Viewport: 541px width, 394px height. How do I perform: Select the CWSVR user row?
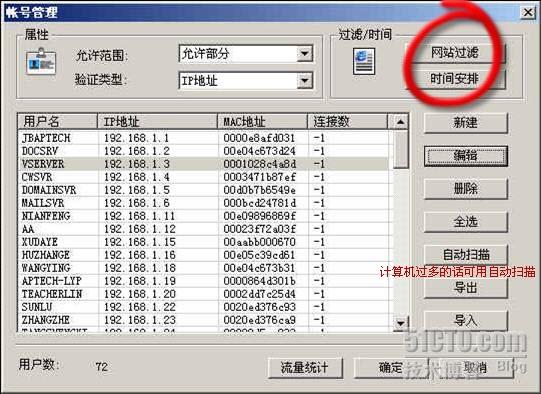coord(204,177)
